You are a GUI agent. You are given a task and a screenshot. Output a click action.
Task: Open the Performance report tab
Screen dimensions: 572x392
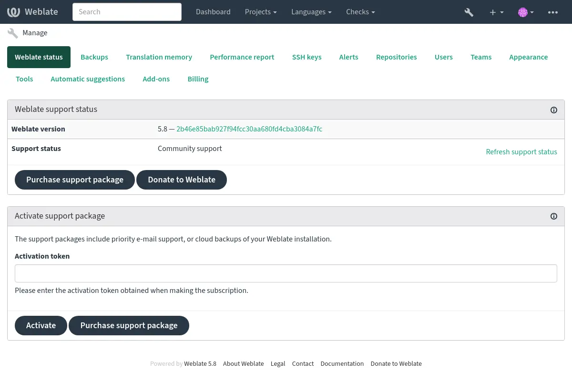242,57
